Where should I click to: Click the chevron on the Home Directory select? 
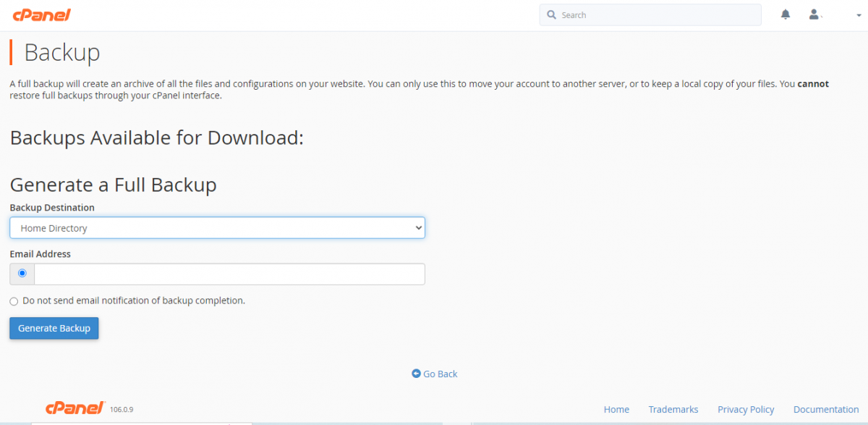point(417,228)
